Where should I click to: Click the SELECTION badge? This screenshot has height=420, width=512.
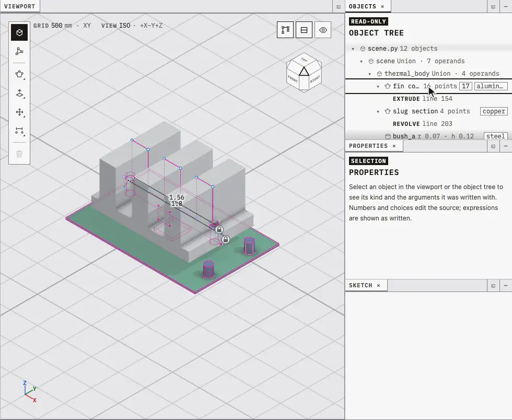pyautogui.click(x=368, y=161)
